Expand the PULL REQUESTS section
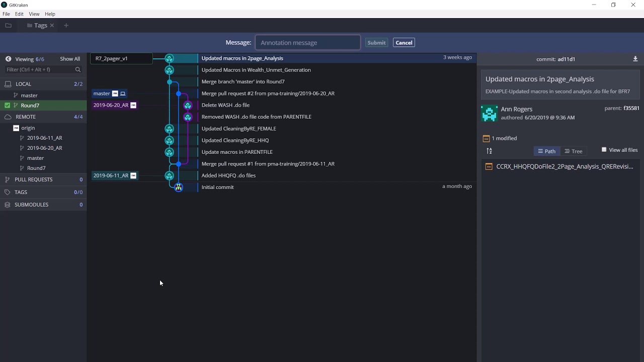Image resolution: width=644 pixels, height=362 pixels. coord(43,179)
